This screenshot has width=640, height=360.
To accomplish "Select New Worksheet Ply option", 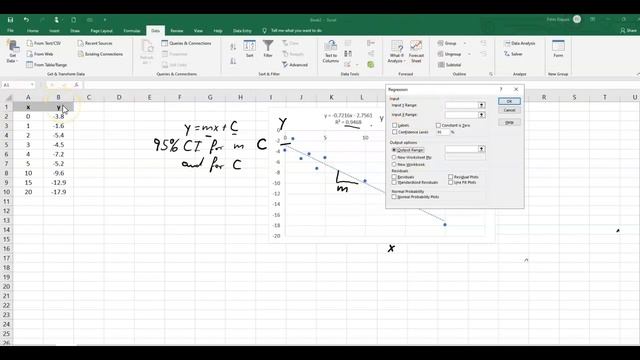I will 394,157.
